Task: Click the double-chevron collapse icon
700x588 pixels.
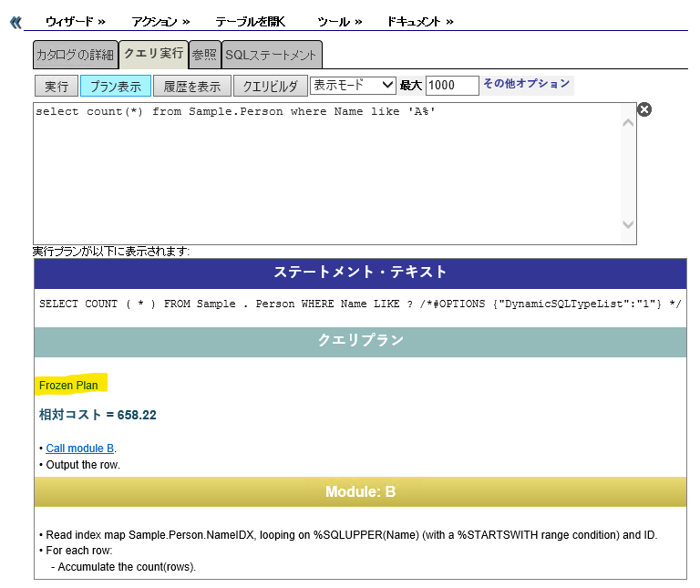Action: click(15, 22)
